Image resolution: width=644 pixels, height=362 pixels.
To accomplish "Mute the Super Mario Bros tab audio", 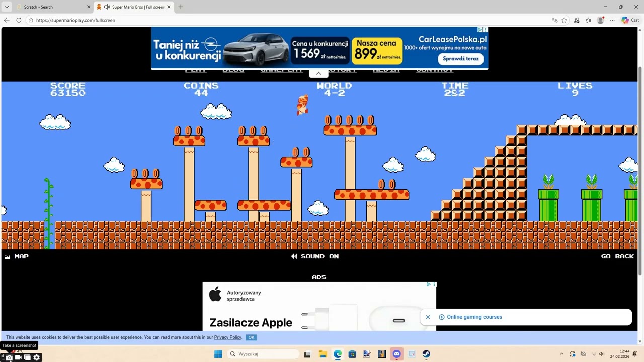I will [107, 7].
